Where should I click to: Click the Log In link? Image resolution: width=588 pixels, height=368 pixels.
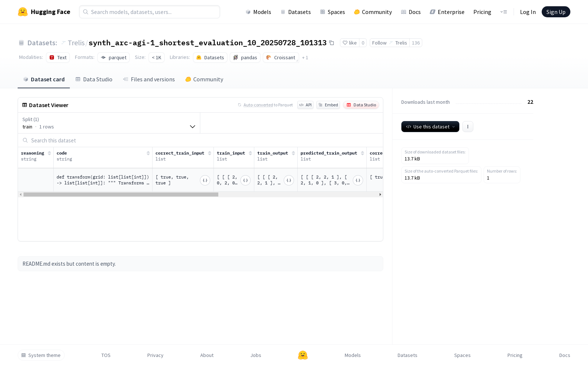[x=528, y=12]
